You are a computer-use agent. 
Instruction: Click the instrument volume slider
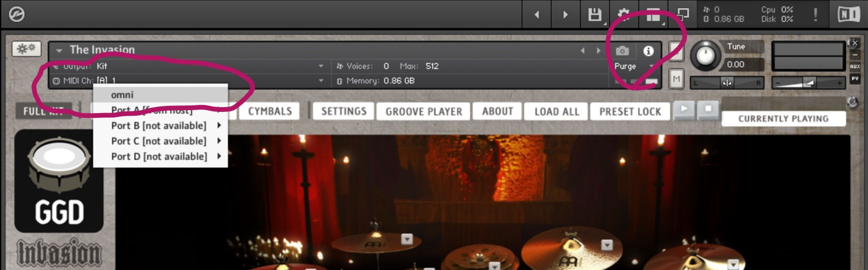pyautogui.click(x=808, y=82)
